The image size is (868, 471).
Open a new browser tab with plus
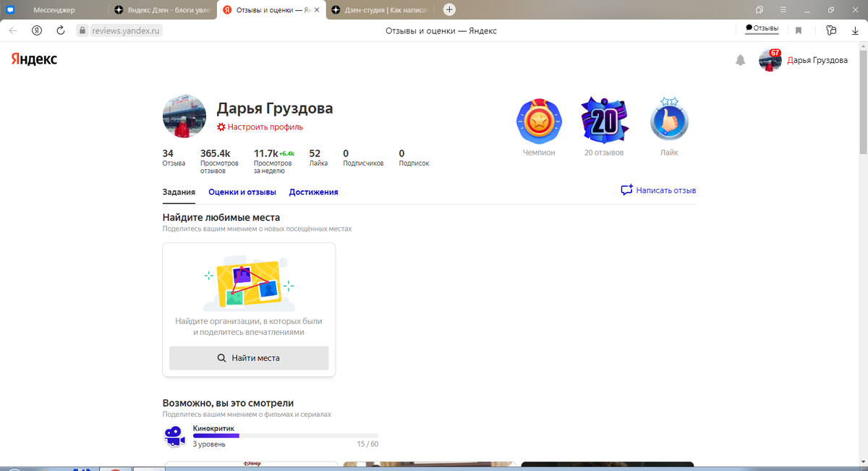(x=450, y=9)
